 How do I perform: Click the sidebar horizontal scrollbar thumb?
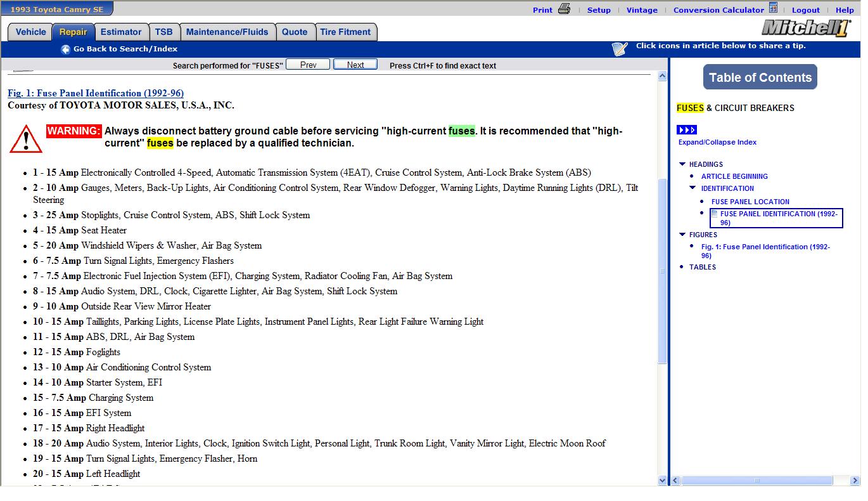click(757, 481)
